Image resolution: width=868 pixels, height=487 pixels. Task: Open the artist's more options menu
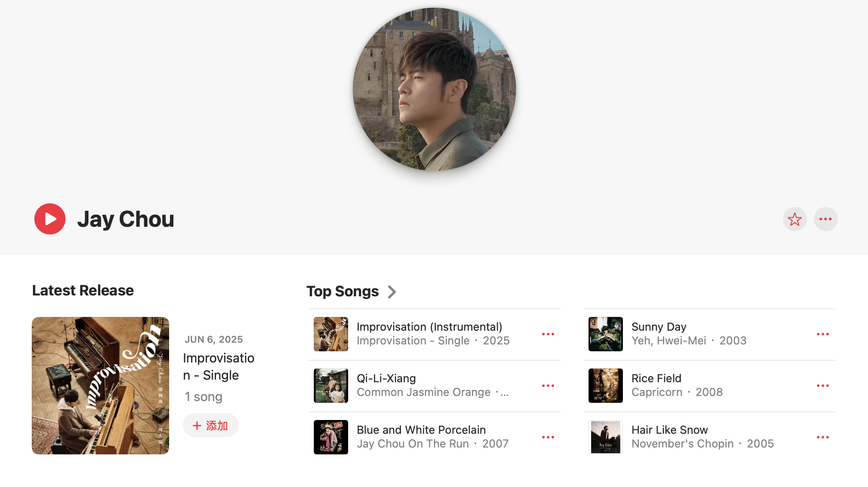(826, 219)
